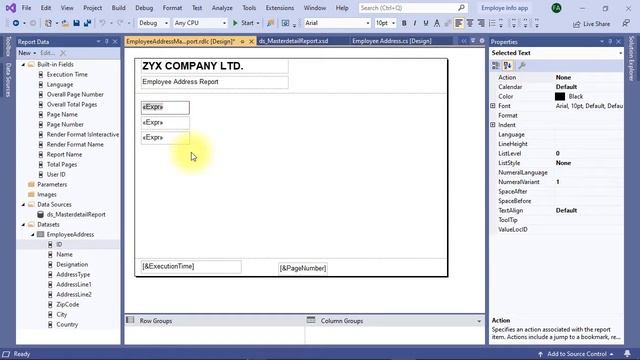Toggle Bold formatting button

pos(404,23)
